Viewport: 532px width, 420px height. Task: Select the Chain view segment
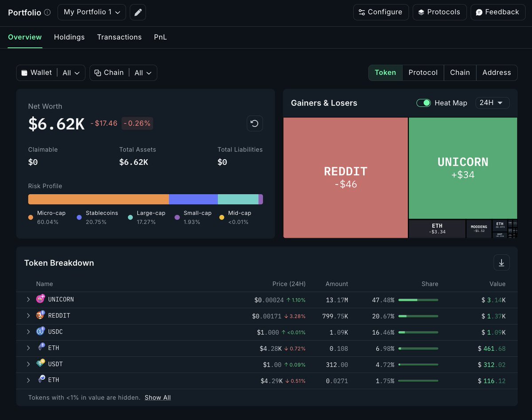(x=460, y=73)
